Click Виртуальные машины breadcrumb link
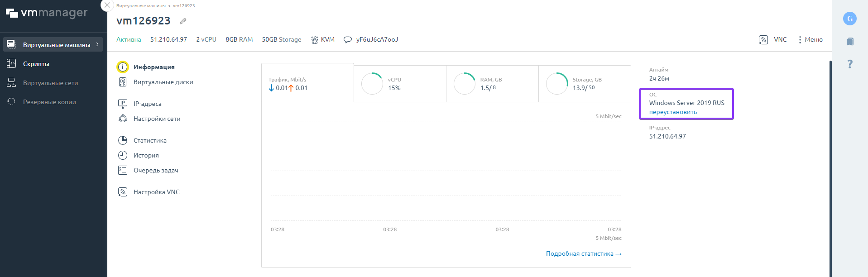Screen dimensions: 868x277 (141, 6)
